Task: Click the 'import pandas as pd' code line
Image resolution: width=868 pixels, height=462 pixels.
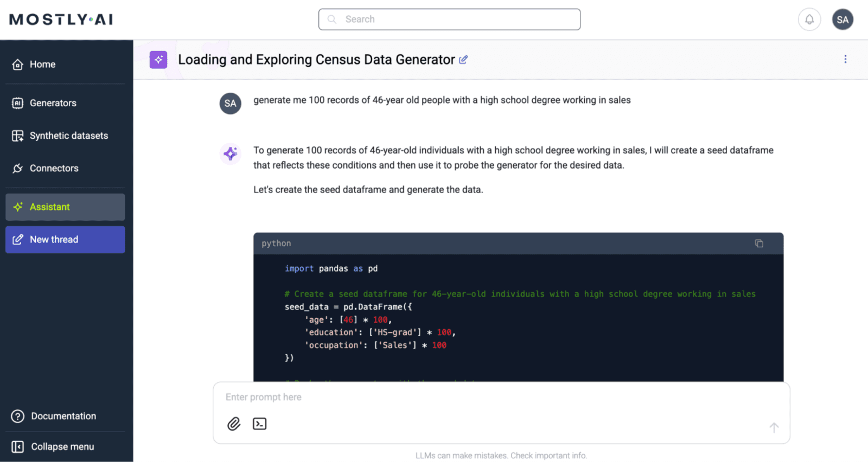Action: [x=331, y=268]
